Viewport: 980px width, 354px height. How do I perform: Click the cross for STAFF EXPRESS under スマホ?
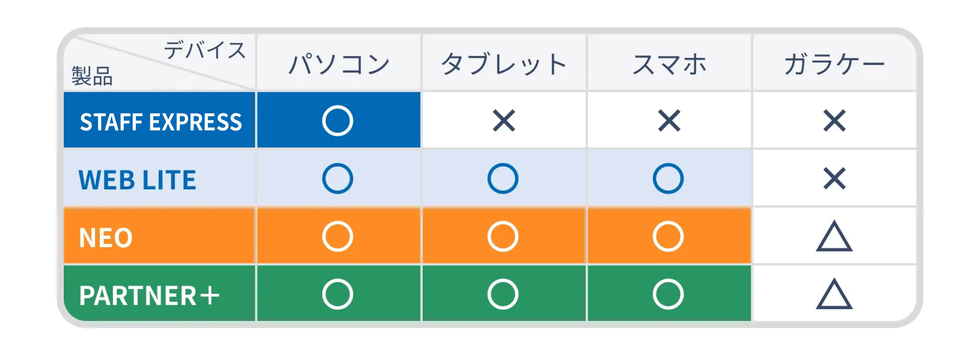(x=669, y=121)
